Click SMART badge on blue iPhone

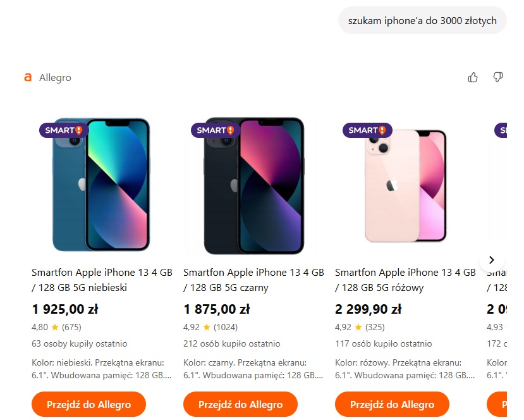point(64,130)
